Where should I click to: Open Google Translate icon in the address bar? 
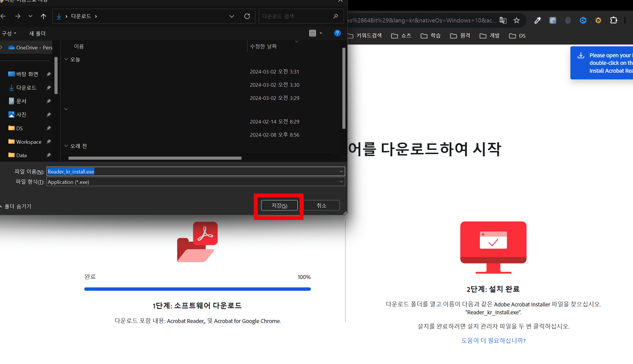coord(503,20)
